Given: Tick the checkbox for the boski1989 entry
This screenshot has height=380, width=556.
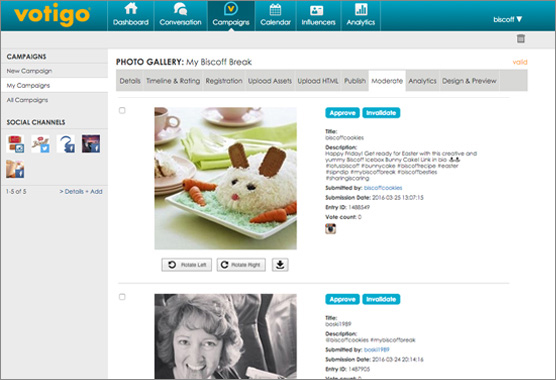Looking at the screenshot, I should pyautogui.click(x=122, y=297).
